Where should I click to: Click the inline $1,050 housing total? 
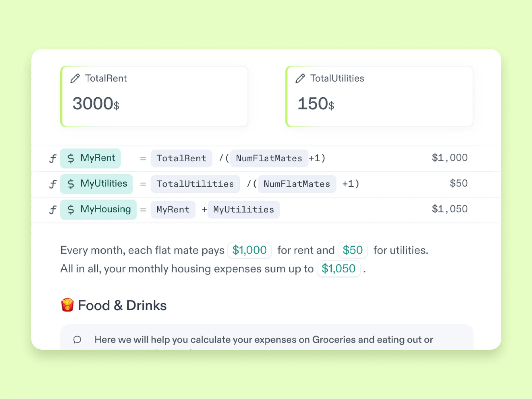[x=339, y=268]
